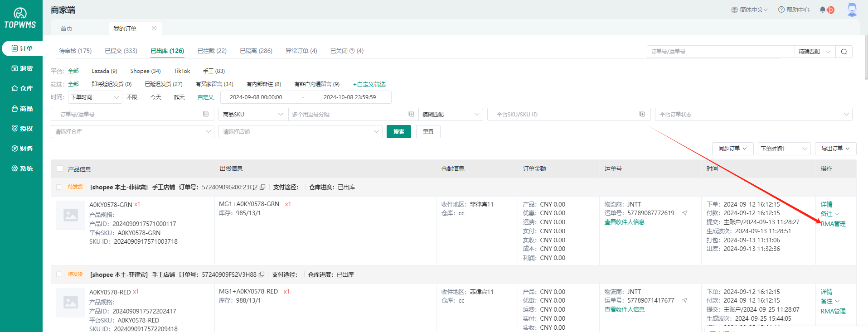
Task: Switch to the 已拦截 (22) tab
Action: 212,51
